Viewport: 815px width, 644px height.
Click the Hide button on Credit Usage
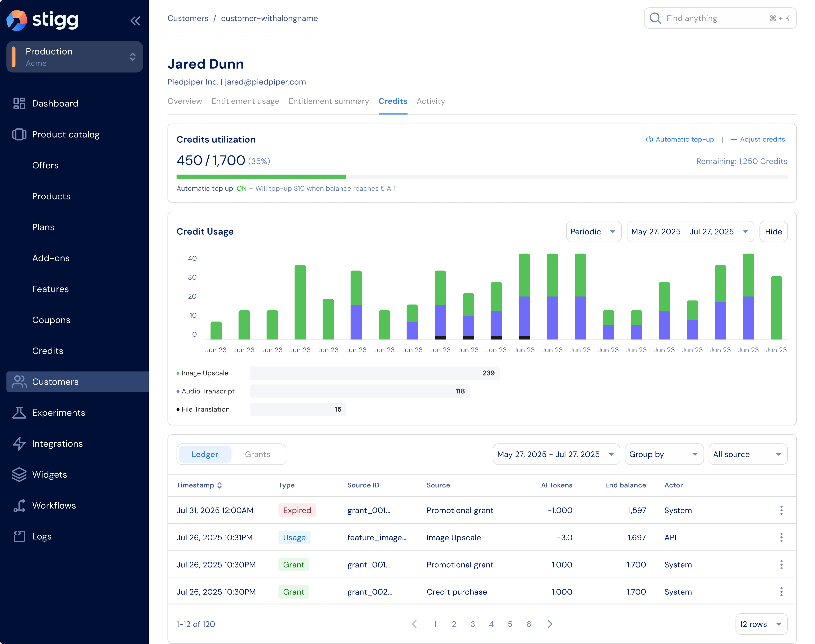pyautogui.click(x=773, y=232)
